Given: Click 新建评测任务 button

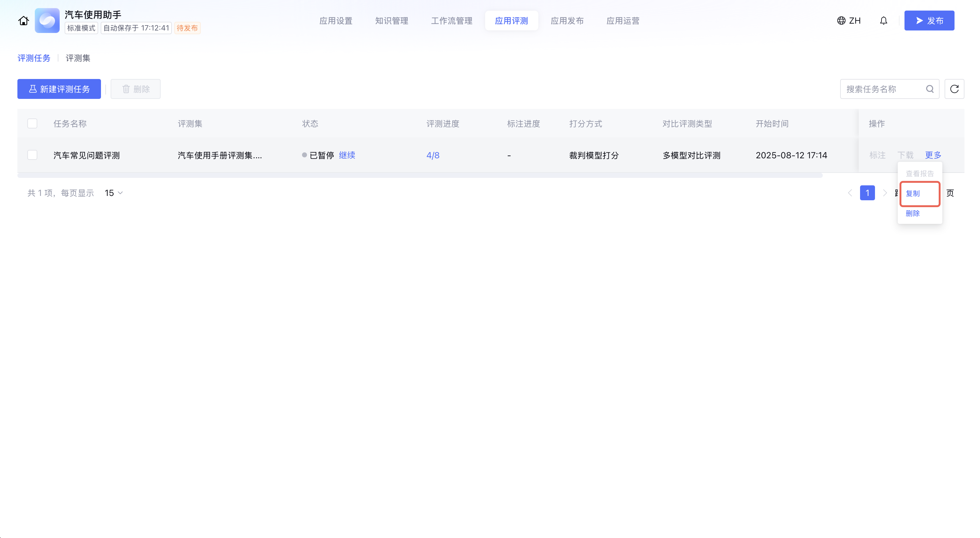Looking at the screenshot, I should (59, 89).
